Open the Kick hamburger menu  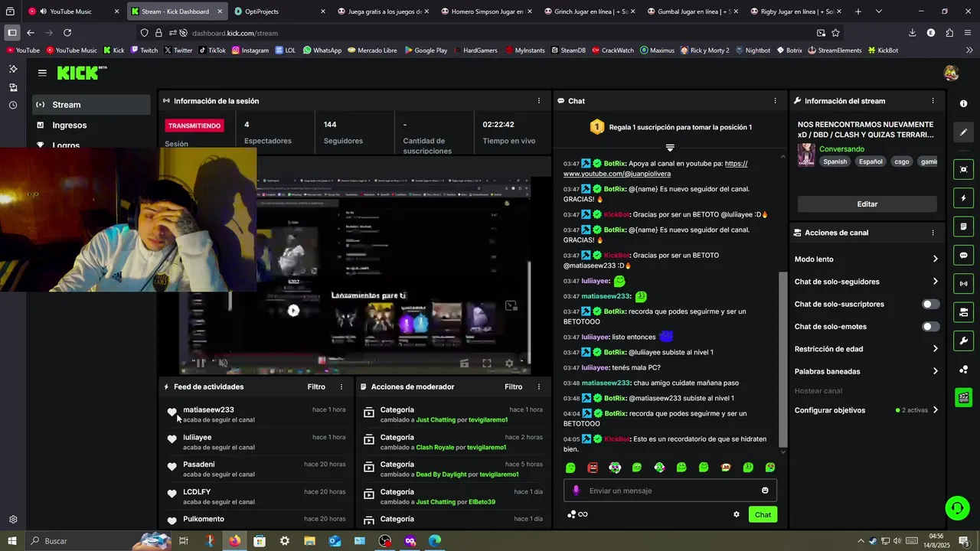coord(42,73)
